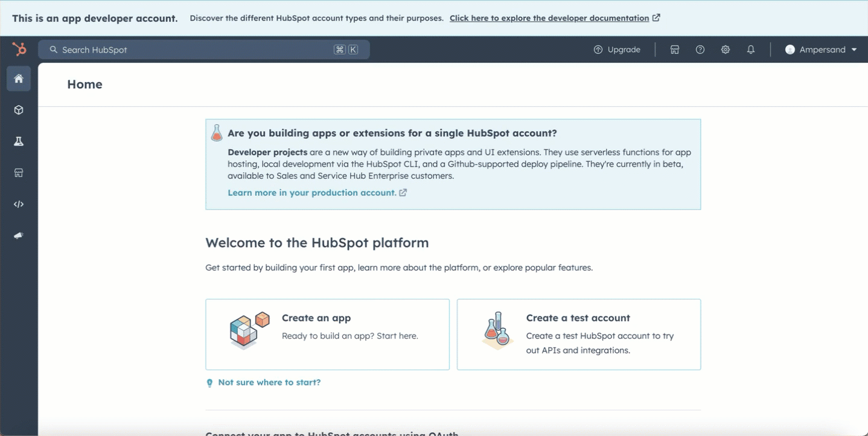Click the stacked cubes app illustration
The width and height of the screenshot is (868, 436).
249,330
